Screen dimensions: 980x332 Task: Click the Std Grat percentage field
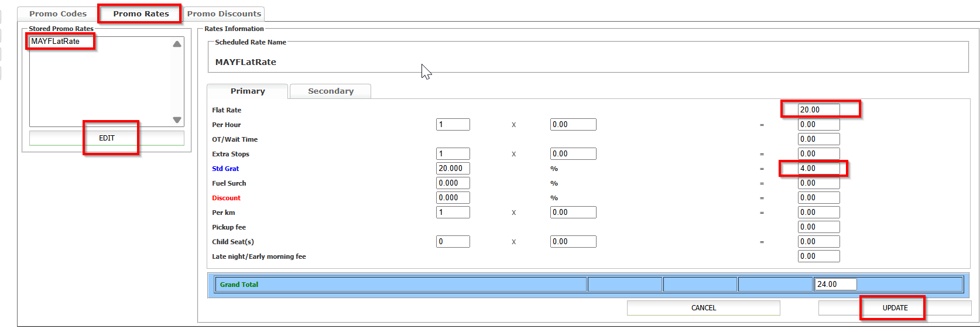coord(453,169)
